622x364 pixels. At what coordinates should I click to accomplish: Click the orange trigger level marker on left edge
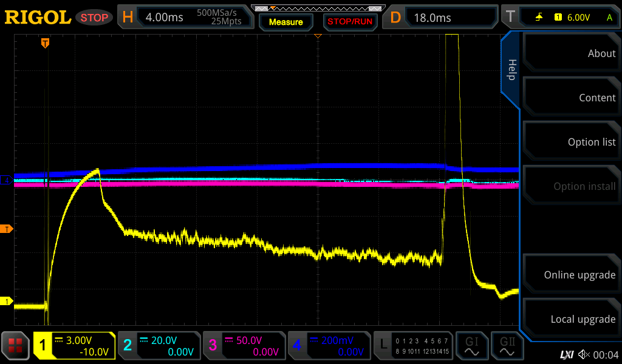[7, 229]
